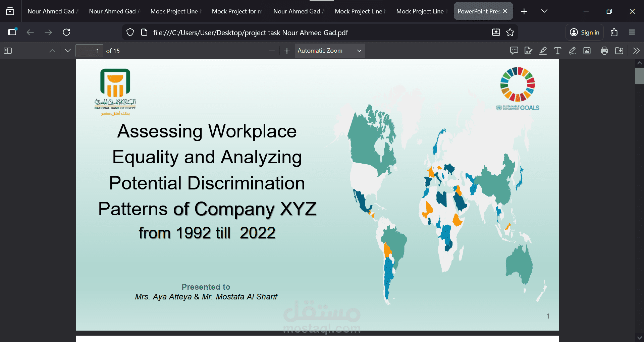644x342 pixels.
Task: Zoom in the PDF document
Action: (x=287, y=51)
